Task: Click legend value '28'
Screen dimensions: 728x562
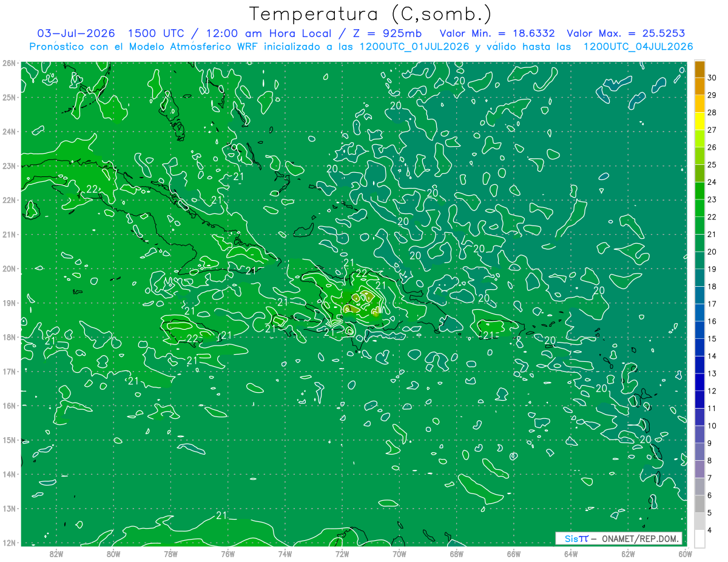Action: tap(712, 113)
